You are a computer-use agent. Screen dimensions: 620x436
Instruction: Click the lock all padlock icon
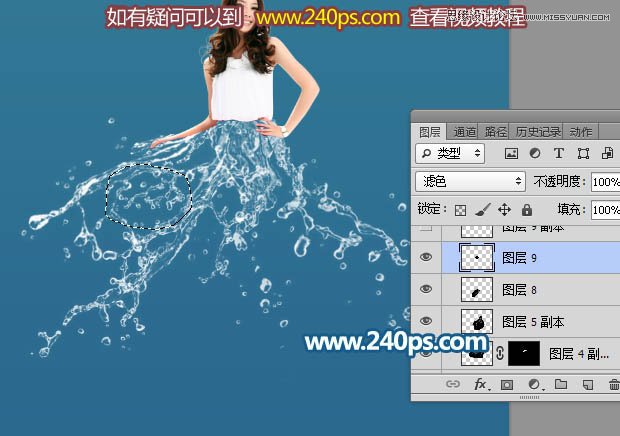(x=527, y=210)
